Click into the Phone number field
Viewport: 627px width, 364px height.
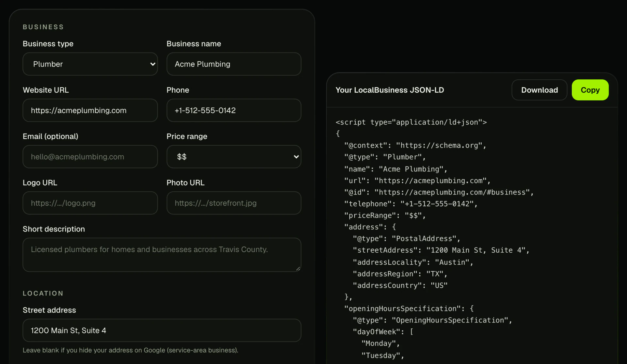(234, 110)
